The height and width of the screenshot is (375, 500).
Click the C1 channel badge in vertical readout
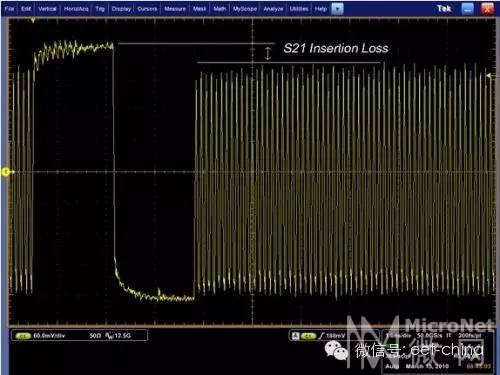click(x=23, y=336)
